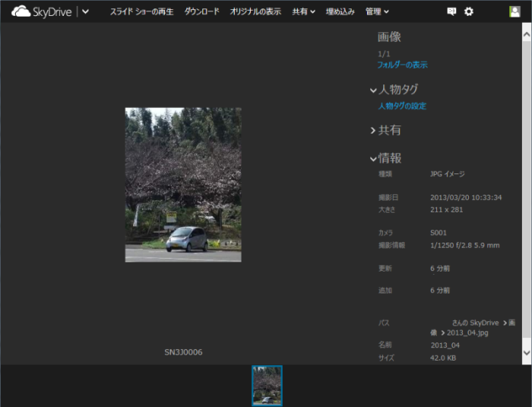532x407 pixels.
Task: Select オリジナルの表示 to view original
Action: click(255, 11)
